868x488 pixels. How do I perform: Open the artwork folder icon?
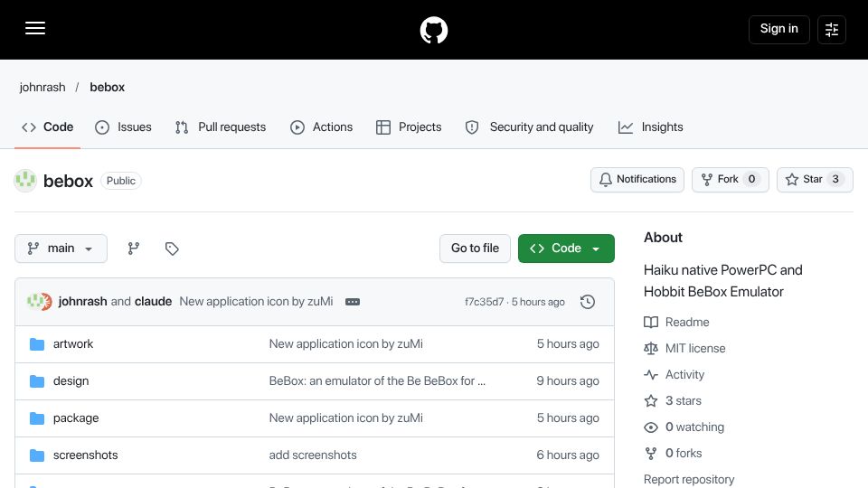[37, 344]
